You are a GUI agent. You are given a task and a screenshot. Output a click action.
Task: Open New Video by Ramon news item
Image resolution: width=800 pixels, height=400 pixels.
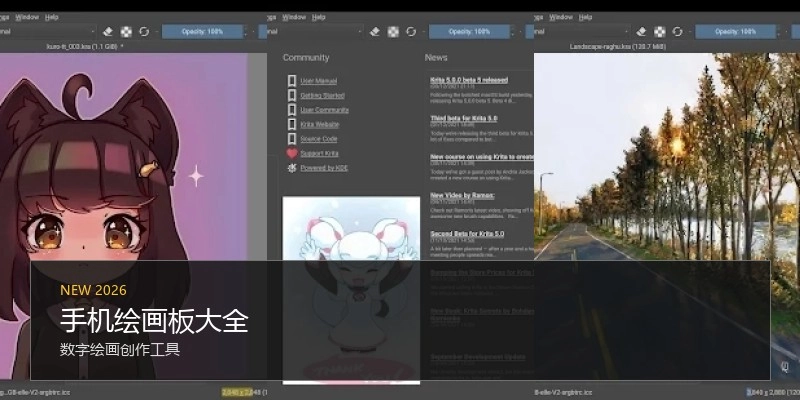(x=462, y=195)
